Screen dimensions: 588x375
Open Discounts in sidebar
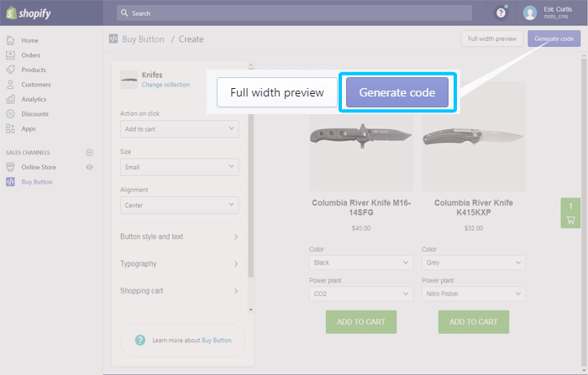[x=35, y=114]
